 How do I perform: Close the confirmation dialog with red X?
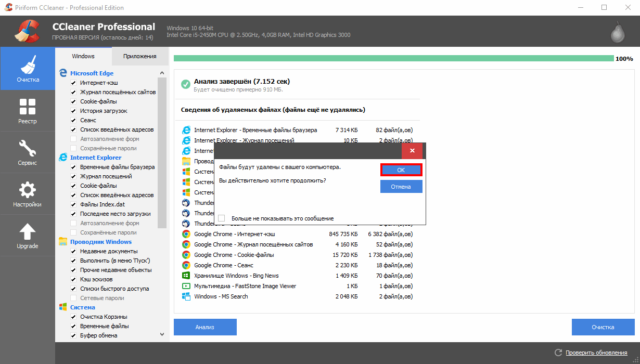412,151
